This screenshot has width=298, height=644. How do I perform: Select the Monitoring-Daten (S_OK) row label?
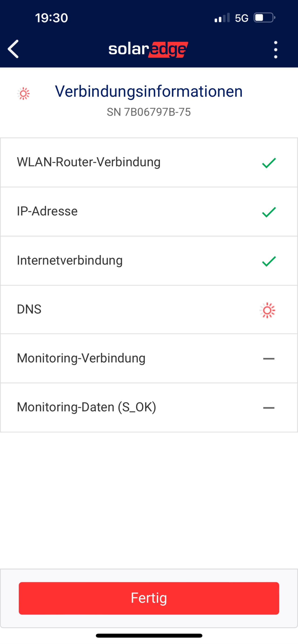[86, 407]
